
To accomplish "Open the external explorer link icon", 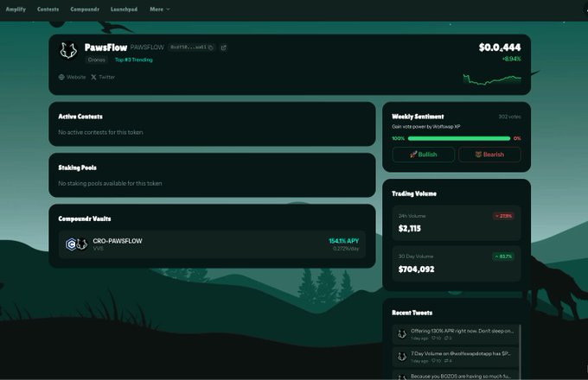I will tap(224, 47).
